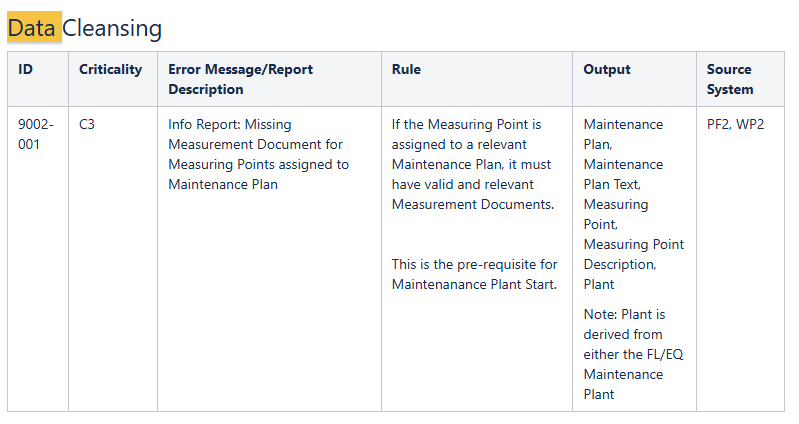Click the 9002-001 ID cell
This screenshot has width=799, height=424.
pos(37,134)
